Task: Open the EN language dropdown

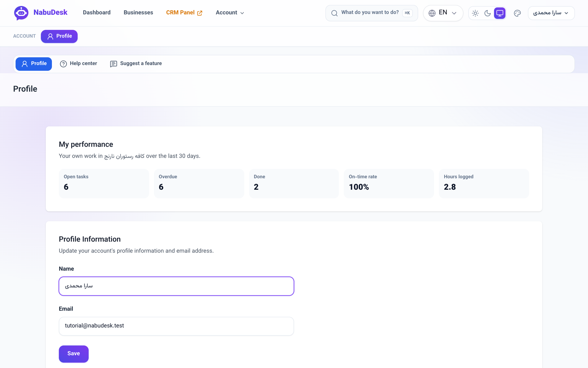Action: [443, 13]
